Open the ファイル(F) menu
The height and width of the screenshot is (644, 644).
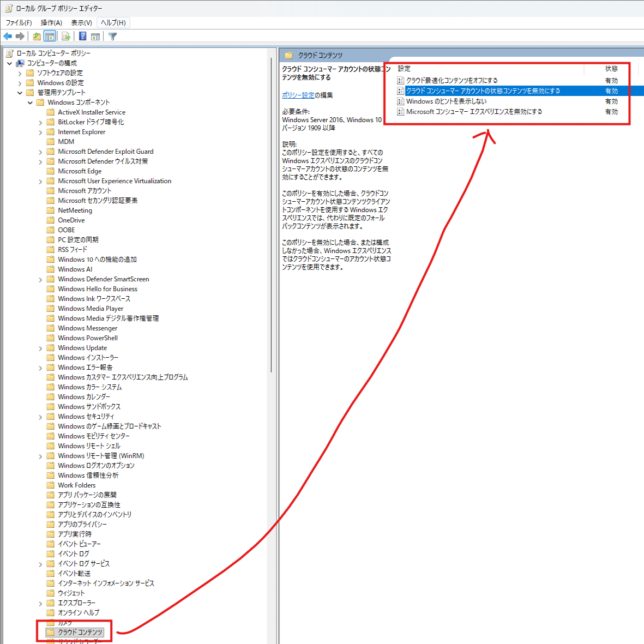(19, 22)
